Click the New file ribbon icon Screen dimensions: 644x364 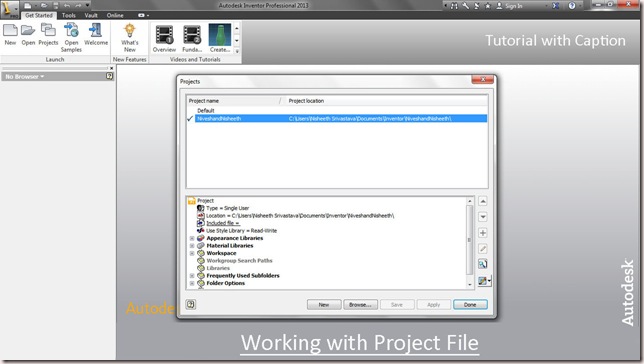pos(10,34)
